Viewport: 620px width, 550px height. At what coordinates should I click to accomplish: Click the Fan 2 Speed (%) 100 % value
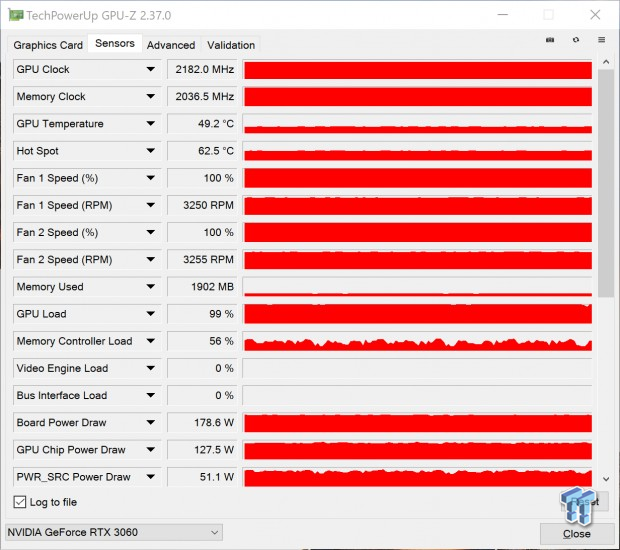202,232
